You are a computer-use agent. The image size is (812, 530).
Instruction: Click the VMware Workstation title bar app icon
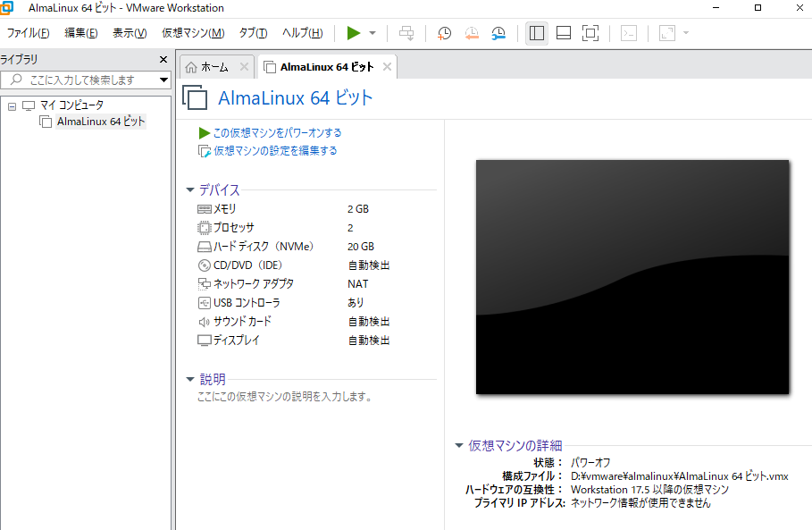pos(7,8)
